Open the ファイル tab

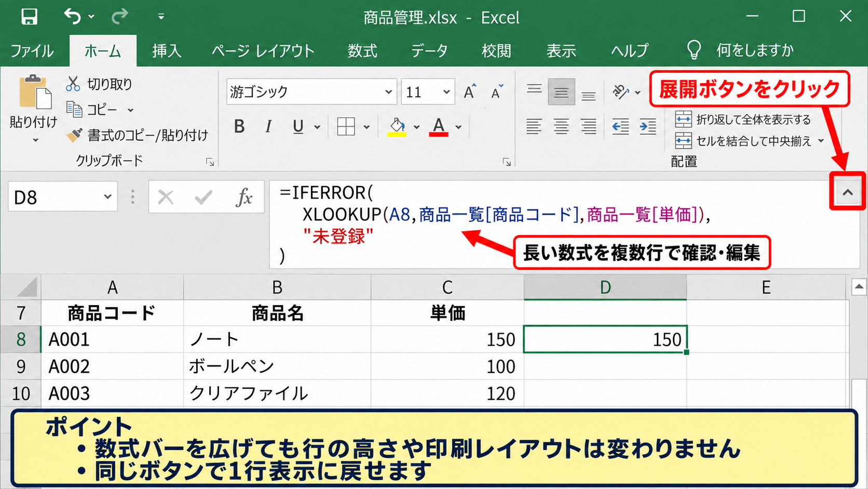click(32, 51)
